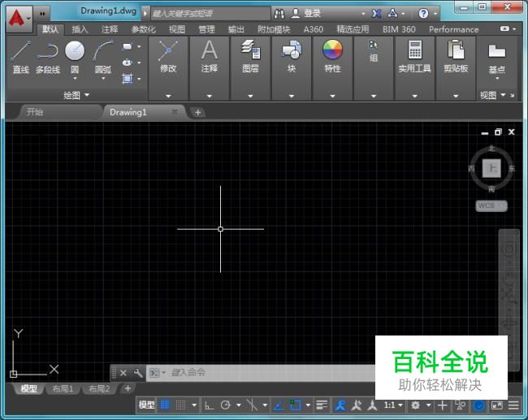Click the ellipse draw tool icon
This screenshot has height=420, width=528.
[128, 63]
